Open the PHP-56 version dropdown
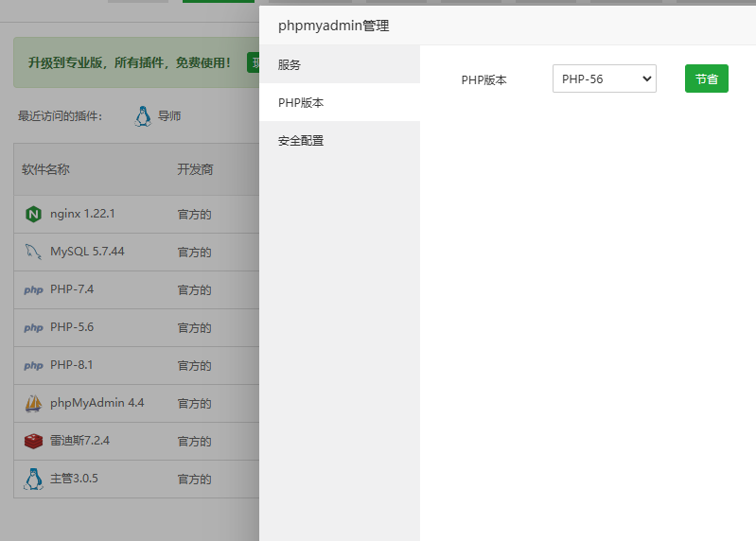The image size is (756, 541). click(x=604, y=79)
